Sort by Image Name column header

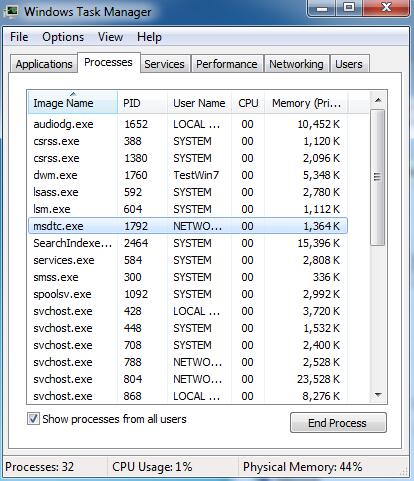(73, 103)
